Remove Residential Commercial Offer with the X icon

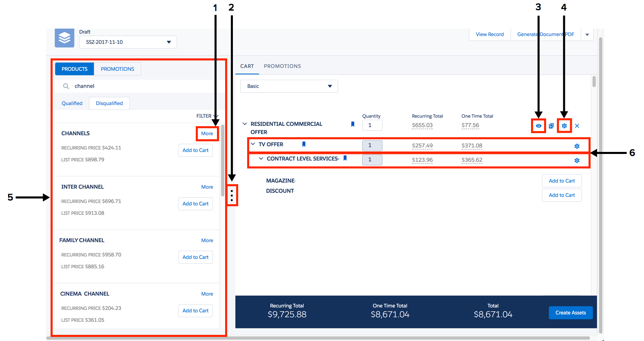pos(577,126)
